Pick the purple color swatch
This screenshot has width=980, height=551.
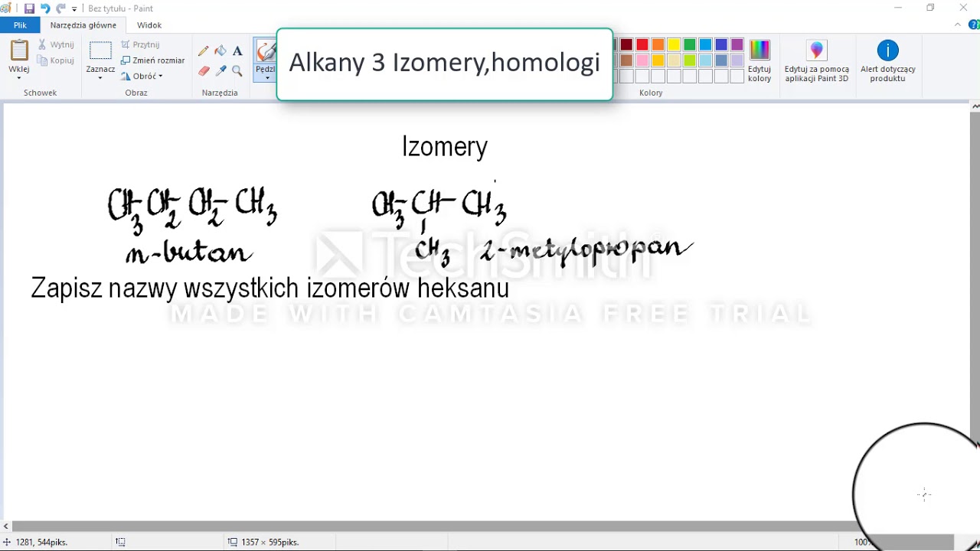(737, 44)
